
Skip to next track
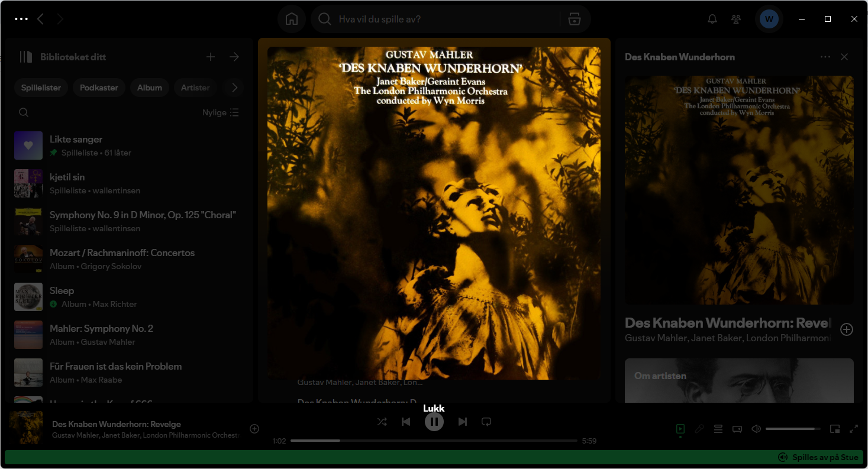pyautogui.click(x=463, y=422)
